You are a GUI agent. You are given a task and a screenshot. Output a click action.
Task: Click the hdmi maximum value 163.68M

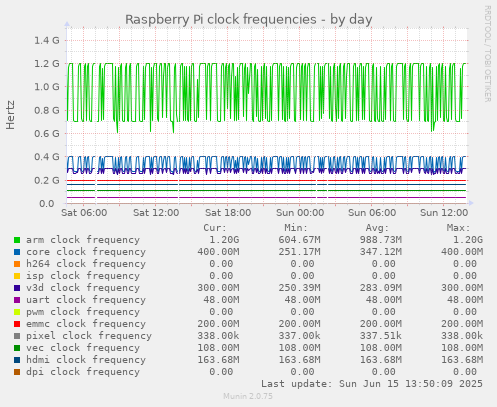(x=462, y=360)
